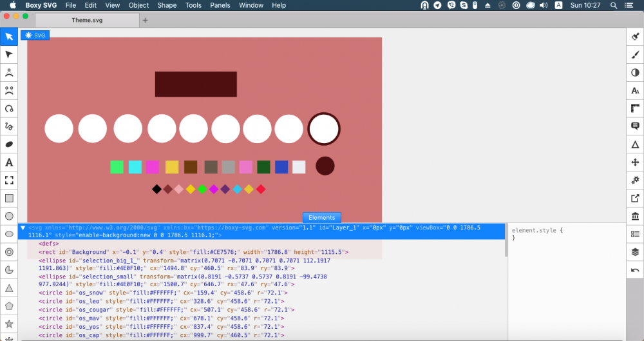Open the Library panel
The width and height of the screenshot is (644, 341).
(635, 216)
